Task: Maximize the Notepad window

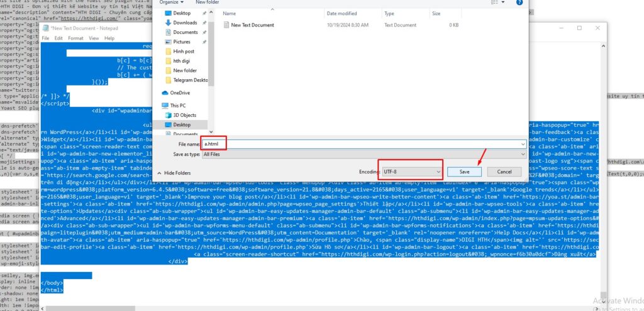Action: coord(579,28)
